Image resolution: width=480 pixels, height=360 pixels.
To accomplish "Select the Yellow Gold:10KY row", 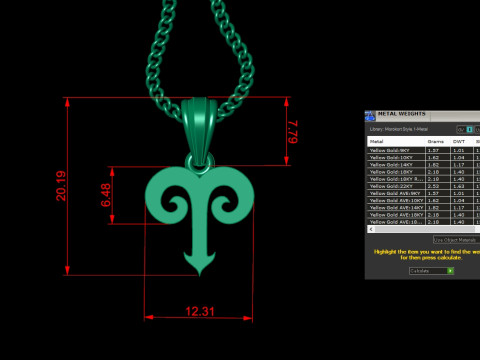I will click(423, 157).
